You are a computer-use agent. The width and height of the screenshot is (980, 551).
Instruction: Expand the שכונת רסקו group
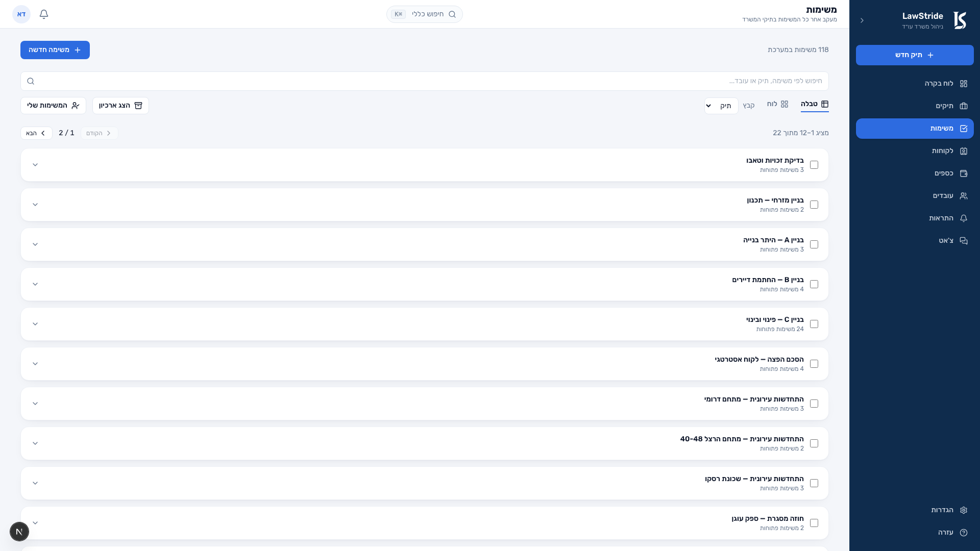pyautogui.click(x=35, y=483)
